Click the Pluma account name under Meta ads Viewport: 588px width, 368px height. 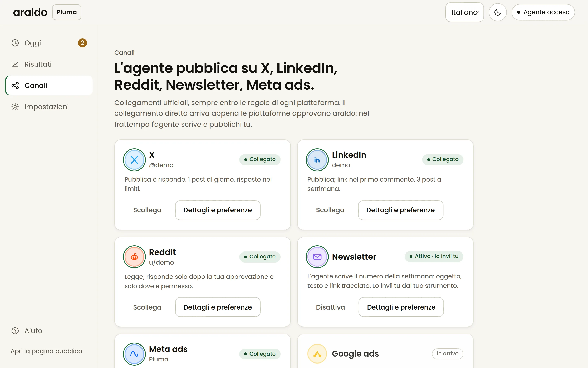tap(159, 359)
